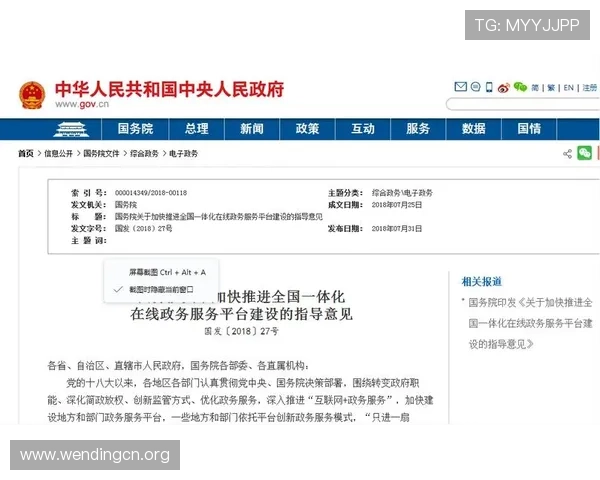Click the share icon near breadcrumb
This screenshot has height=480, width=600.
(x=567, y=154)
